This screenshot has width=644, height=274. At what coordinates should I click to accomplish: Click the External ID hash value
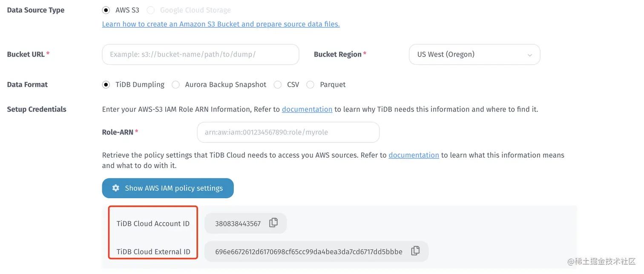[308, 251]
